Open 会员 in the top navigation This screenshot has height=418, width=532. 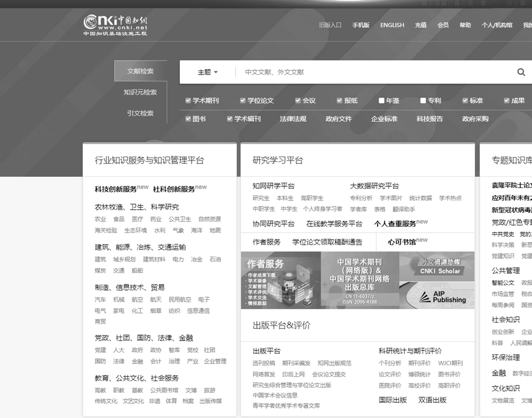pyautogui.click(x=443, y=25)
